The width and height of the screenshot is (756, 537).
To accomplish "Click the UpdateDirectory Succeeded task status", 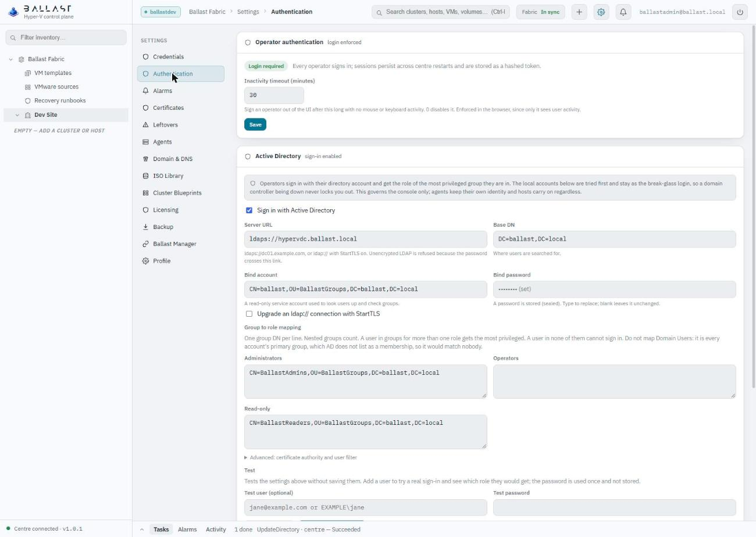I will 309,529.
